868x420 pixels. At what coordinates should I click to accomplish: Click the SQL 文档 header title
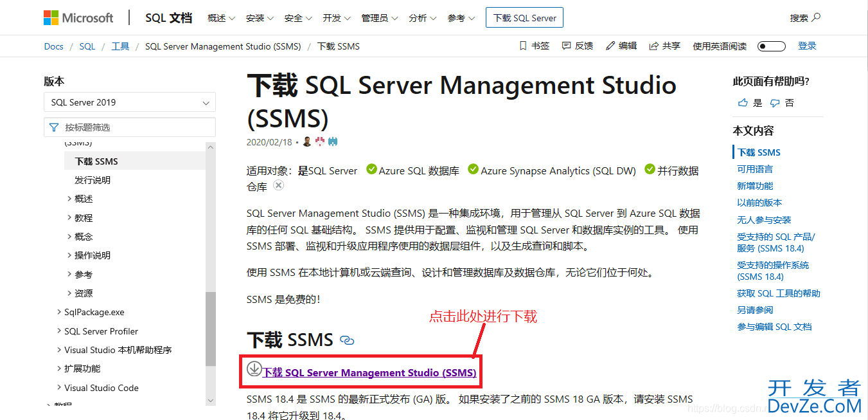point(168,18)
